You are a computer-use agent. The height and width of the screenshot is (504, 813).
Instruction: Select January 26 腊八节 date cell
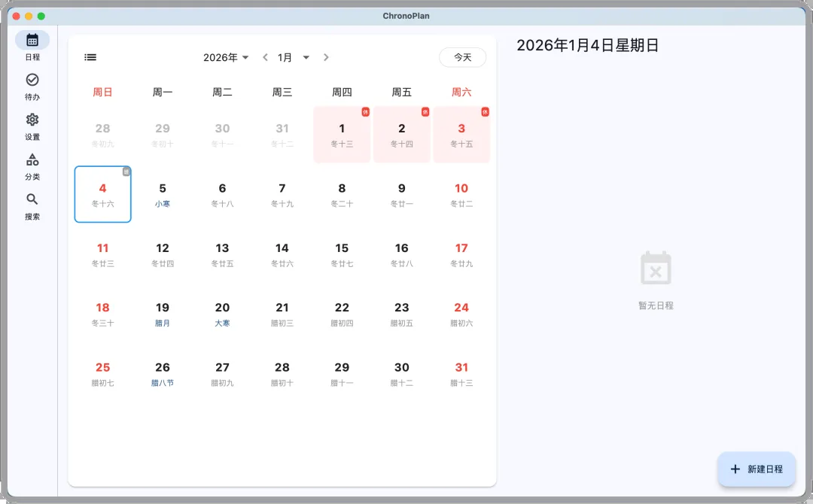point(163,373)
